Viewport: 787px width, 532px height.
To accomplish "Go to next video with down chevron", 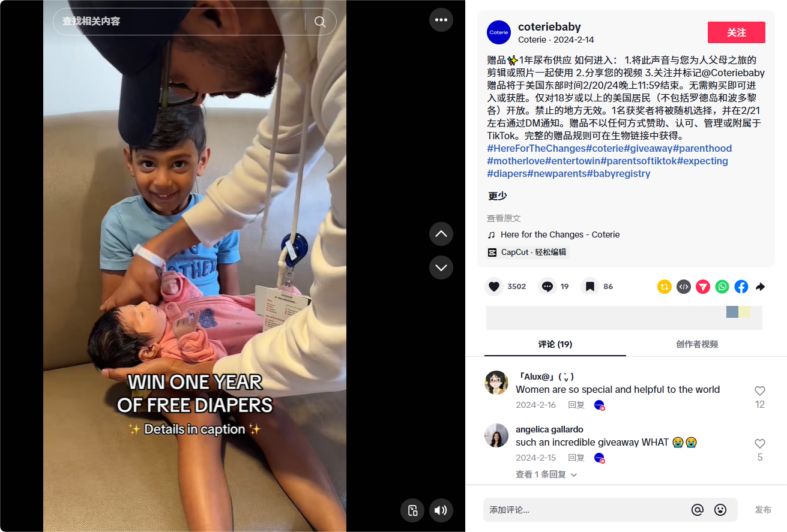I will pyautogui.click(x=441, y=267).
